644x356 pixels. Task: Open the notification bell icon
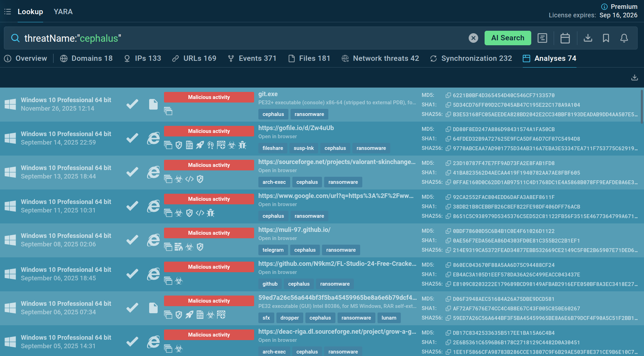(x=624, y=38)
